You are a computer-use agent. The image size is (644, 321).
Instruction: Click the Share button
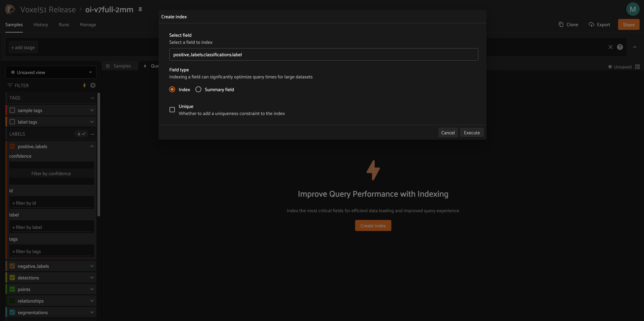click(629, 25)
